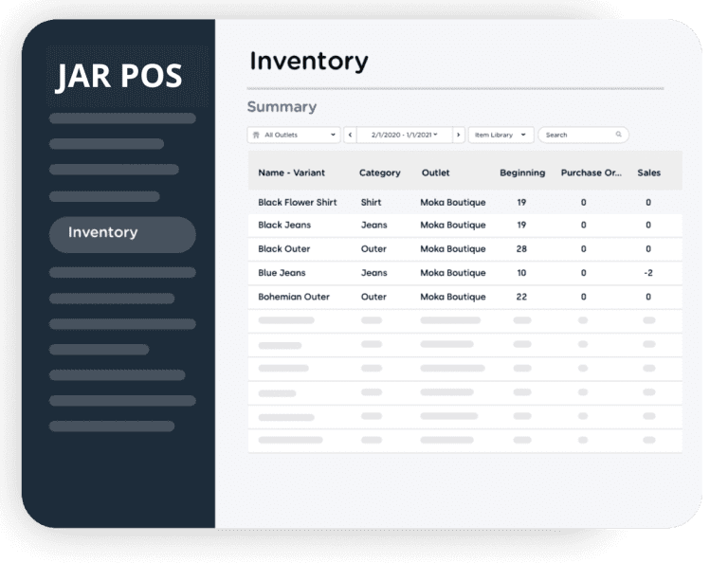Image resolution: width=728 pixels, height=563 pixels.
Task: Select the Inventory sidebar menu item
Action: point(122,233)
